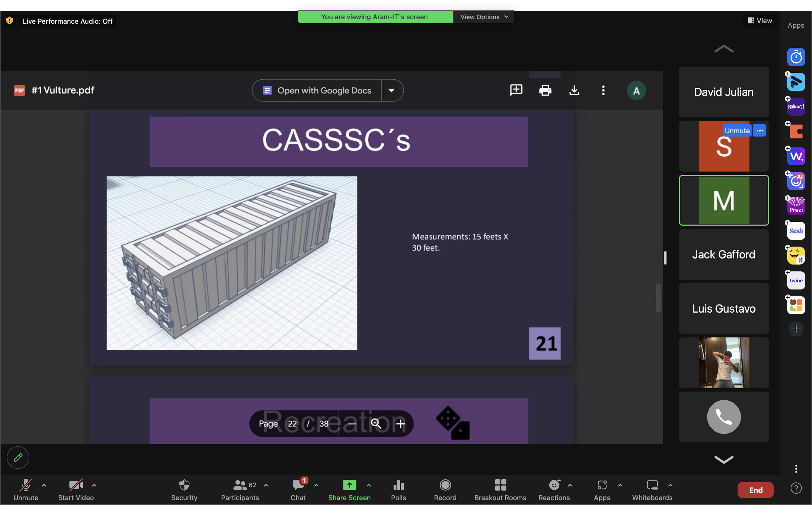Click the green annotate pencil icon
Viewport: 812px width, 505px height.
[18, 457]
